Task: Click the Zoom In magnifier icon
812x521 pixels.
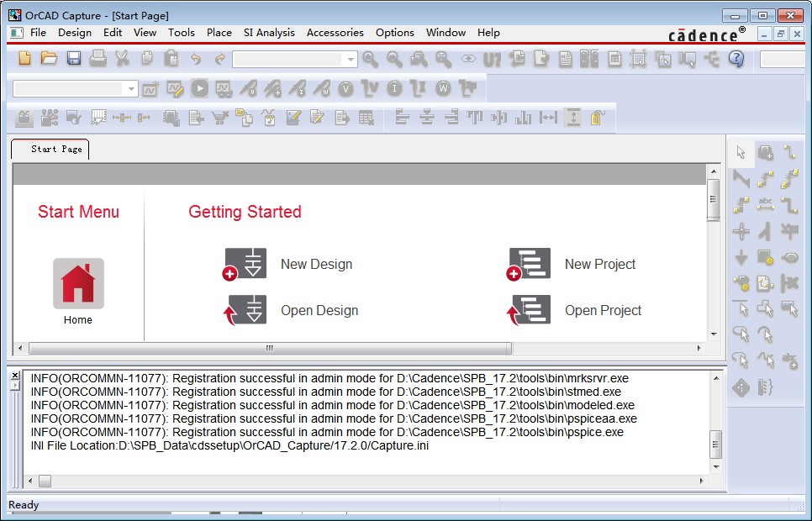Action: click(x=370, y=59)
